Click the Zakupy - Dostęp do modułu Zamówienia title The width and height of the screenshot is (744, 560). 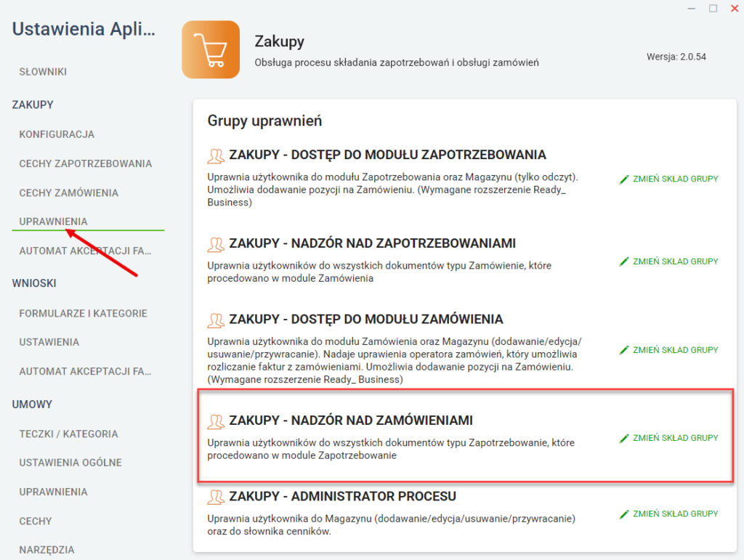tap(366, 319)
